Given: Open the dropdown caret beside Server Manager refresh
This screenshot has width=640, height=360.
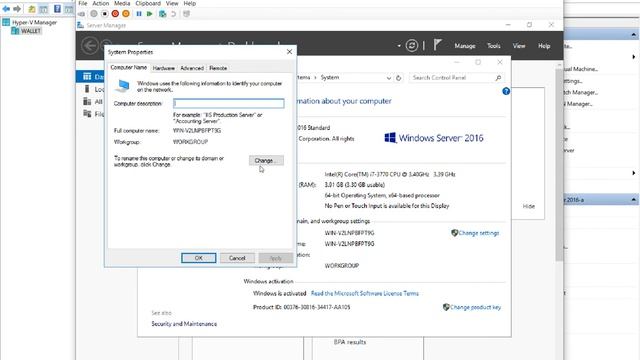Looking at the screenshot, I should point(399,46).
